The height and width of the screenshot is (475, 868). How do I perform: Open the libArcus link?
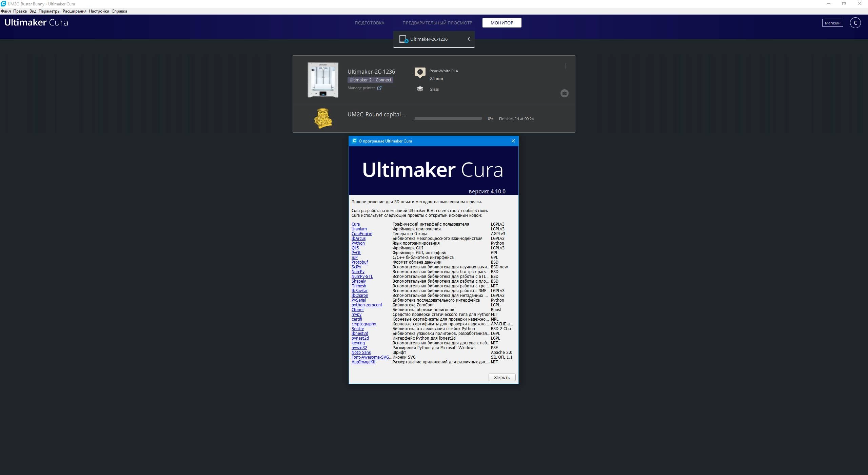coord(358,239)
